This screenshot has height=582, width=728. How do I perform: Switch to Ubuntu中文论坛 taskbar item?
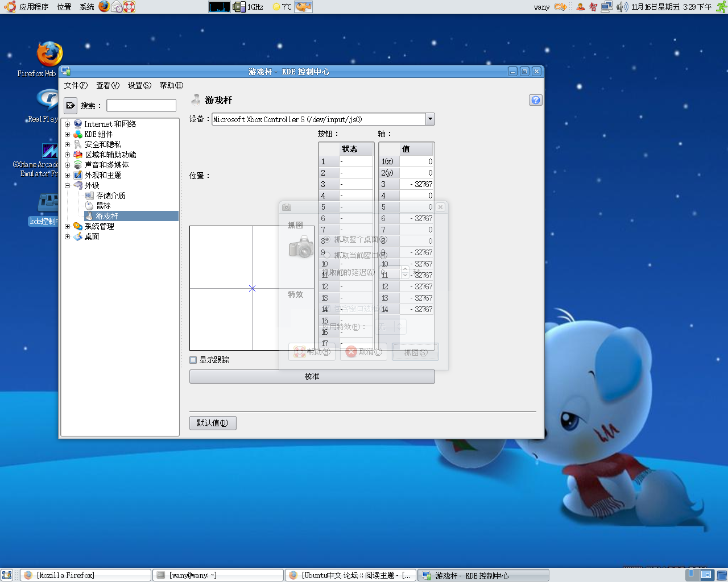(x=351, y=575)
